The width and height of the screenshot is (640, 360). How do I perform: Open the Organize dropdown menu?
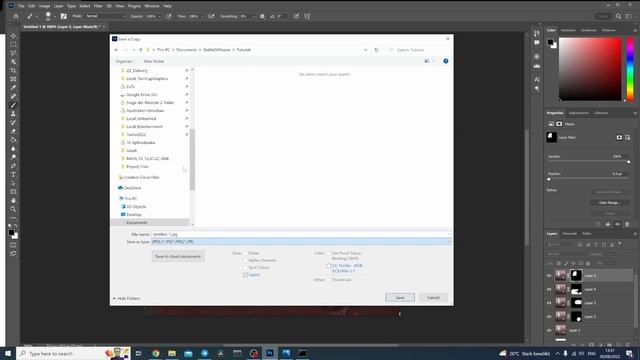(125, 61)
